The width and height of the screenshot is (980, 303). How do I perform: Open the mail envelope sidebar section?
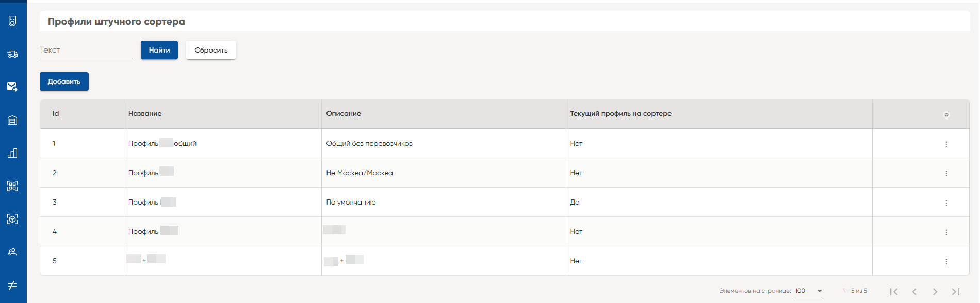tap(13, 87)
